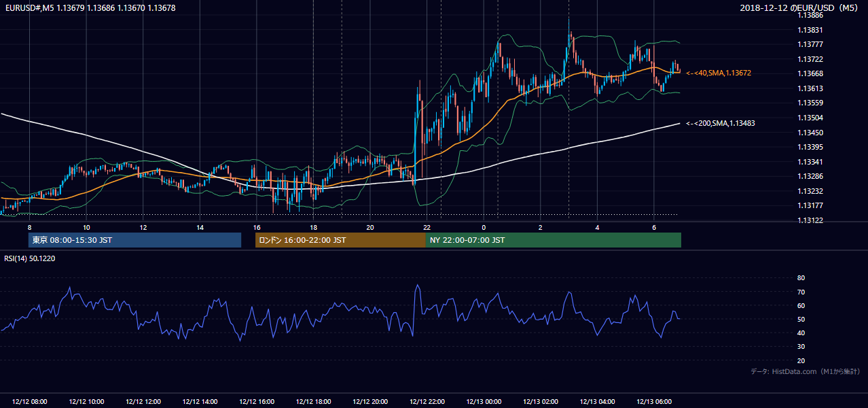868x408 pixels.
Task: Click the 12/13 04:00 bottom time label
Action: click(597, 402)
